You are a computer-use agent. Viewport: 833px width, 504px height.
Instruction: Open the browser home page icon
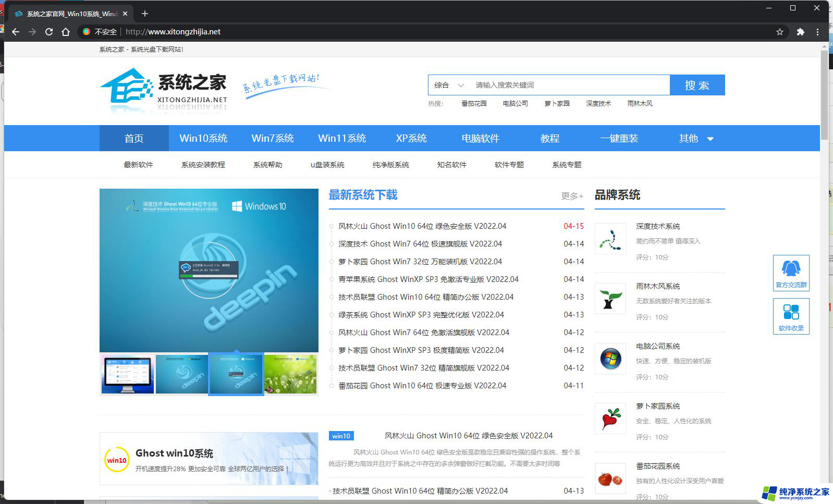point(66,32)
